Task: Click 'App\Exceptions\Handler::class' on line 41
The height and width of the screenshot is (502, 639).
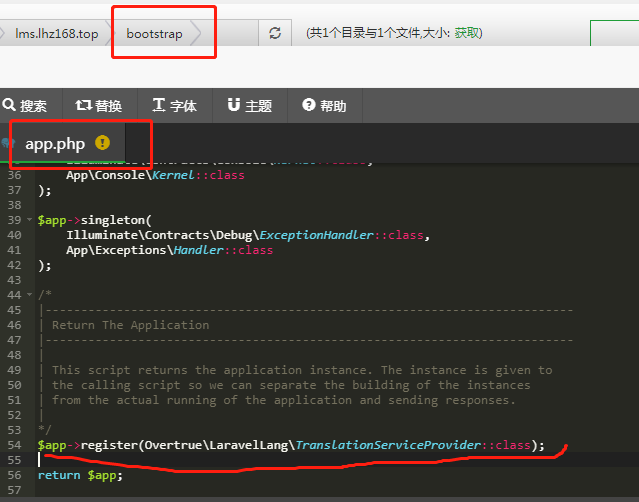Action: pyautogui.click(x=170, y=250)
